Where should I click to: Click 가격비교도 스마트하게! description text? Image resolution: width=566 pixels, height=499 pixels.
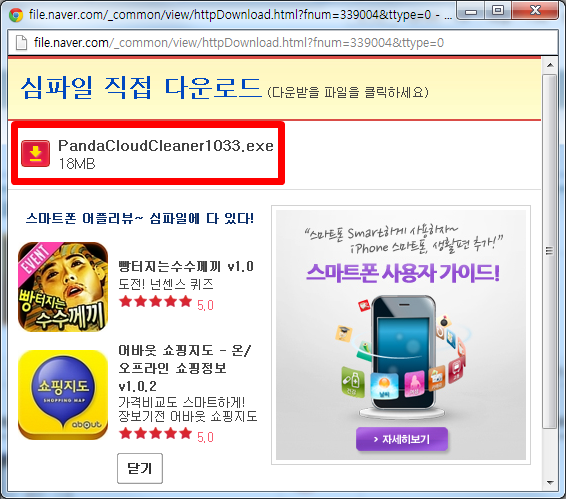182,402
